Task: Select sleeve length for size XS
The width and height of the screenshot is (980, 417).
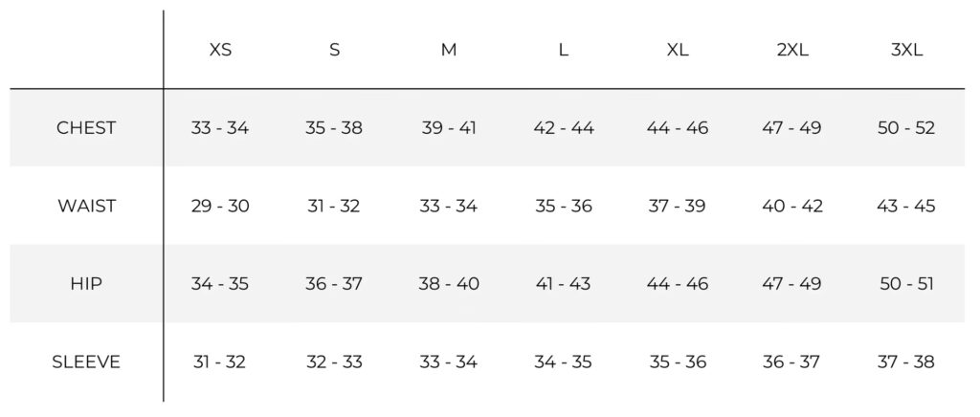Action: pos(220,362)
